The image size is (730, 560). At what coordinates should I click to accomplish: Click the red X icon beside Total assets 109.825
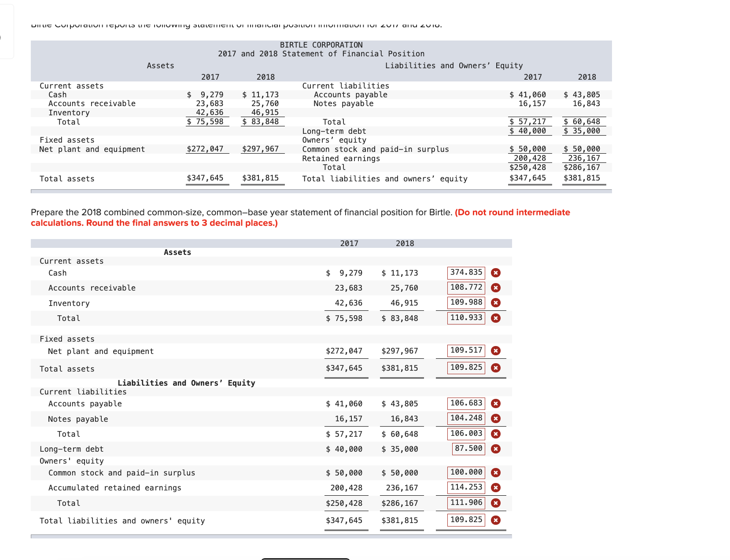(496, 368)
